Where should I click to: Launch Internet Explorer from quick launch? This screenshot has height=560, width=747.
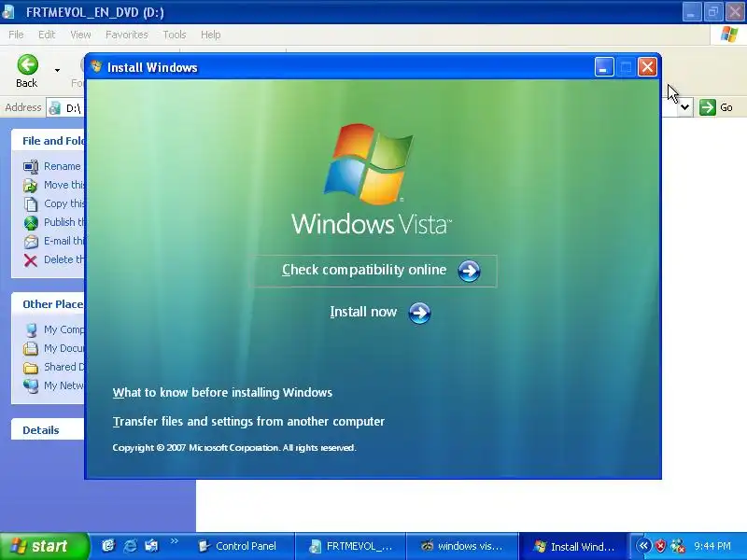(x=130, y=546)
